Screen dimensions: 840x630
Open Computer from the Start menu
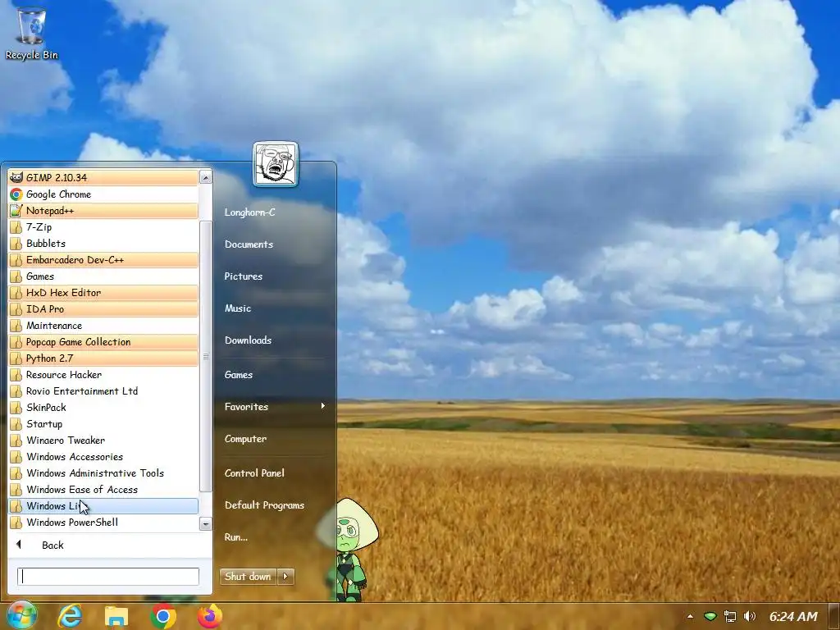point(245,439)
